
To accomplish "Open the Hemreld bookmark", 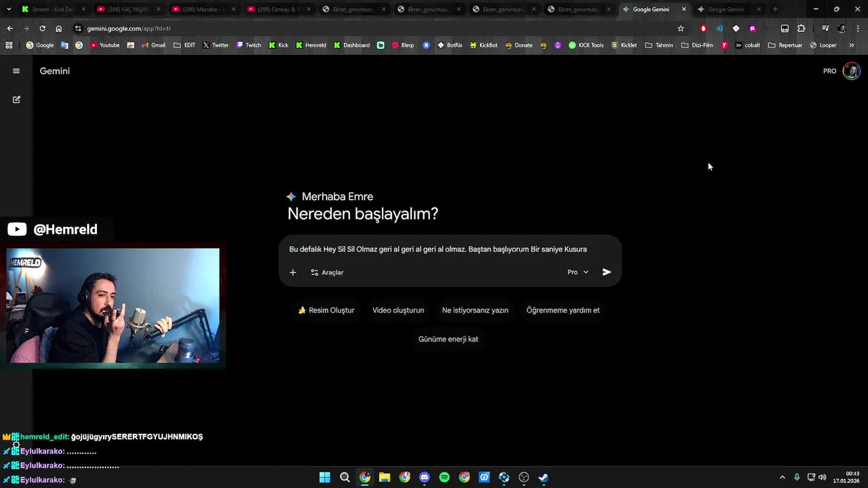I will [x=311, y=45].
